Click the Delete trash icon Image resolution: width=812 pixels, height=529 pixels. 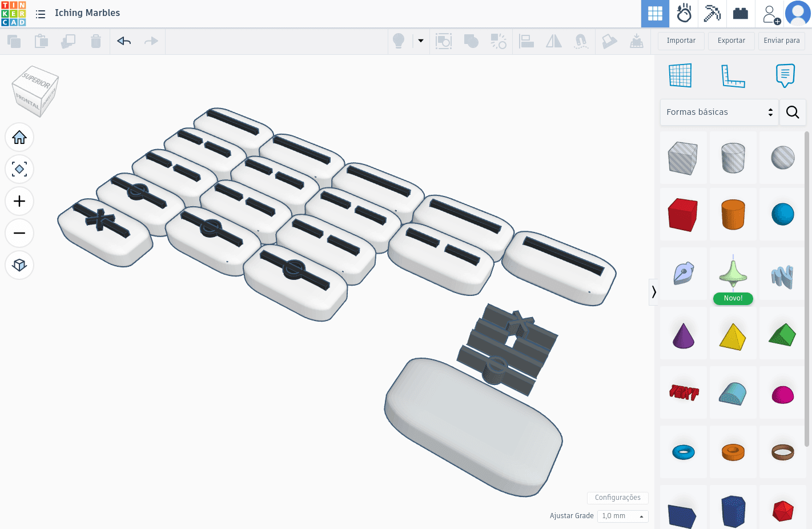[x=96, y=41]
